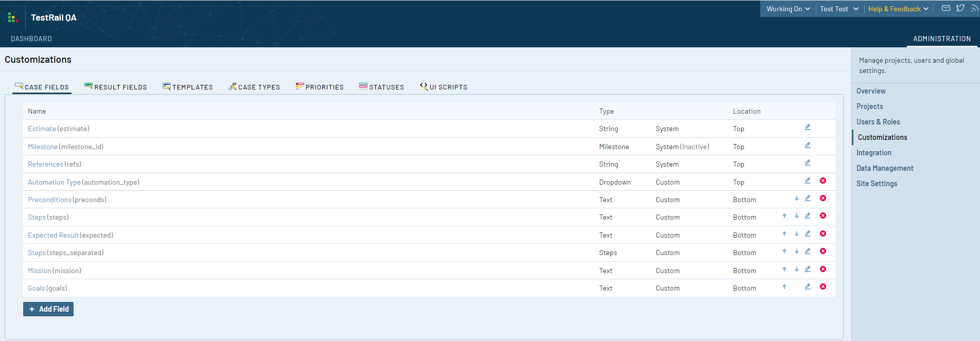Image resolution: width=980 pixels, height=341 pixels.
Task: Open Projects in admin sidebar
Action: pyautogui.click(x=870, y=106)
